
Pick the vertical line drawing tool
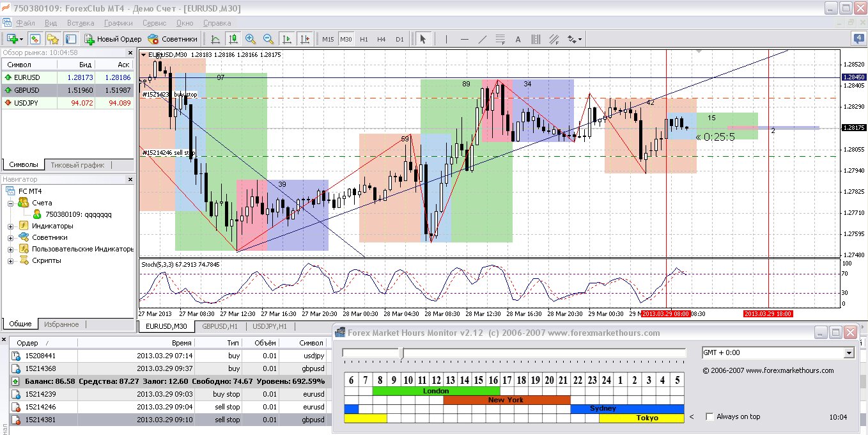pos(446,39)
